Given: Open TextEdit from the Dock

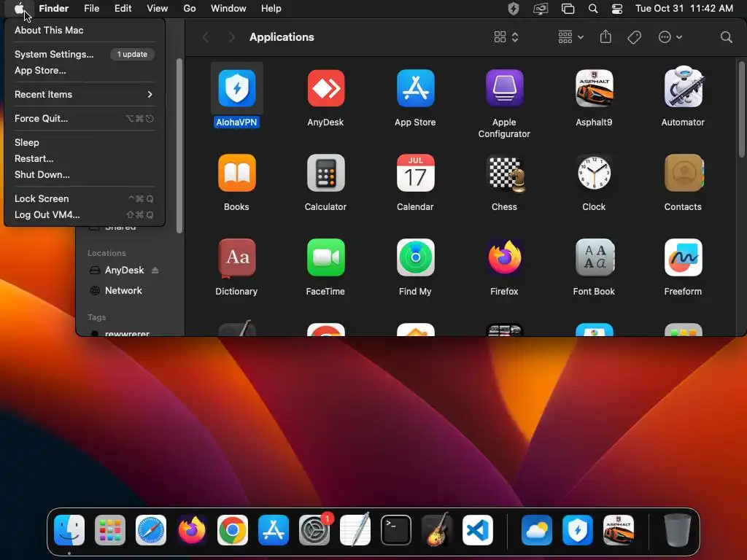Looking at the screenshot, I should click(x=355, y=530).
